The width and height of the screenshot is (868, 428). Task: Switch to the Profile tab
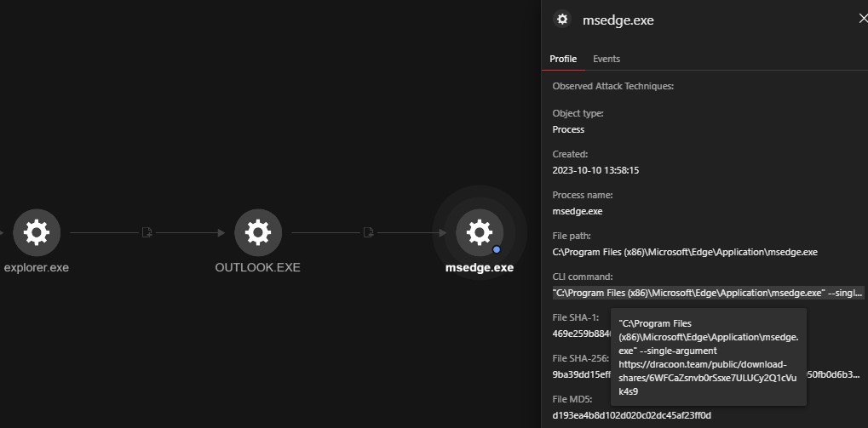coord(563,59)
